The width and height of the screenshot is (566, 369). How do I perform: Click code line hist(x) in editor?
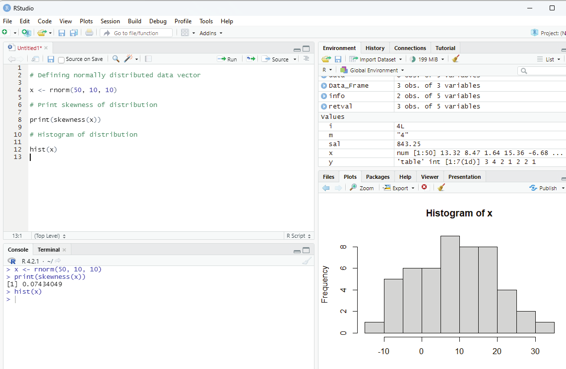pos(43,149)
